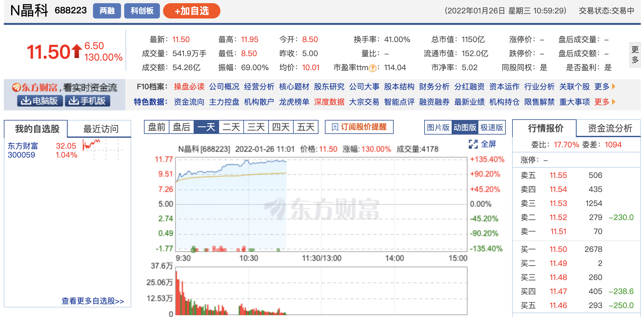The image size is (644, 317).
Task: Open 公司大事 link
Action: [364, 86]
